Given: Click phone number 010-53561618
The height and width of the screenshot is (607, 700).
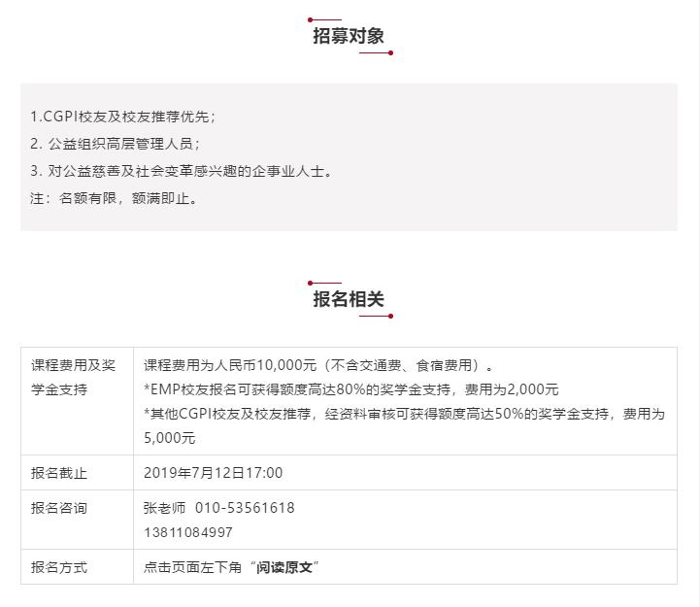Looking at the screenshot, I should click(245, 508).
